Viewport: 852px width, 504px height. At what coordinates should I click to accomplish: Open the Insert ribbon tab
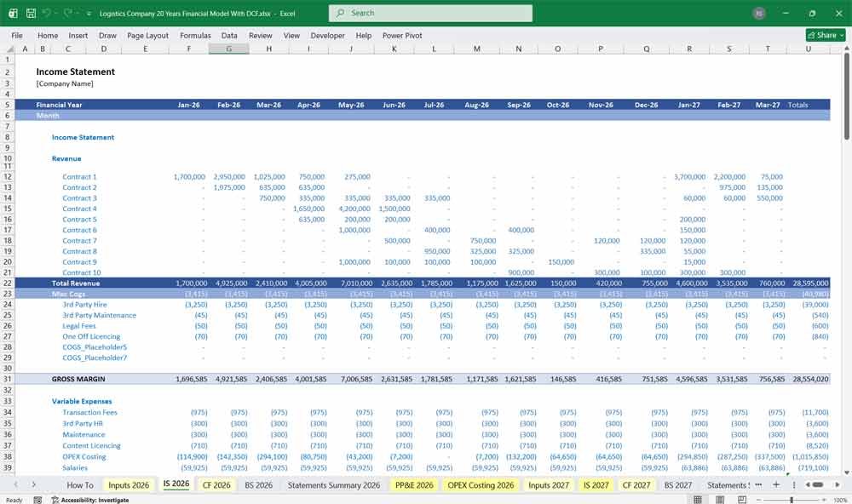pyautogui.click(x=78, y=35)
